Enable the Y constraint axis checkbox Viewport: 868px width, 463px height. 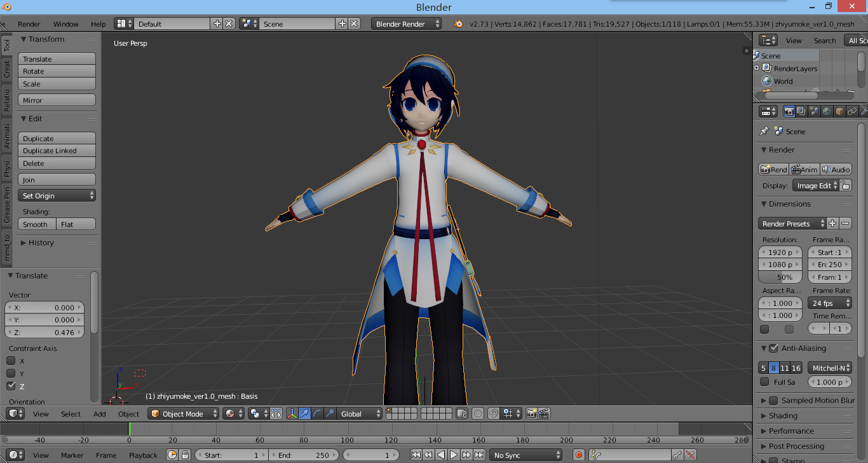click(x=11, y=373)
